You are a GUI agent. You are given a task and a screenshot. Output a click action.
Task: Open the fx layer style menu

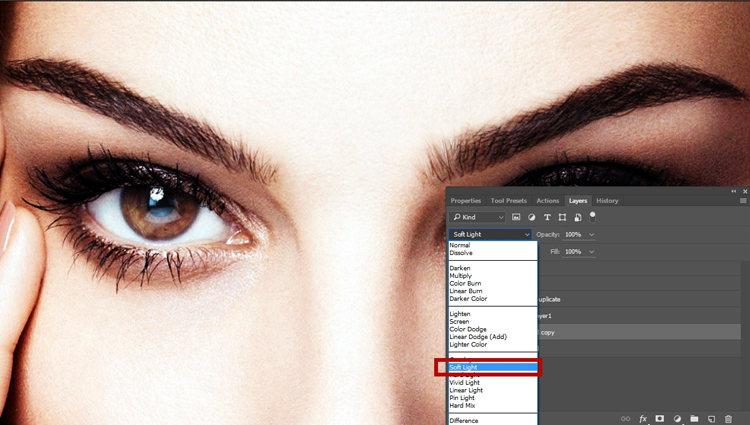643,419
